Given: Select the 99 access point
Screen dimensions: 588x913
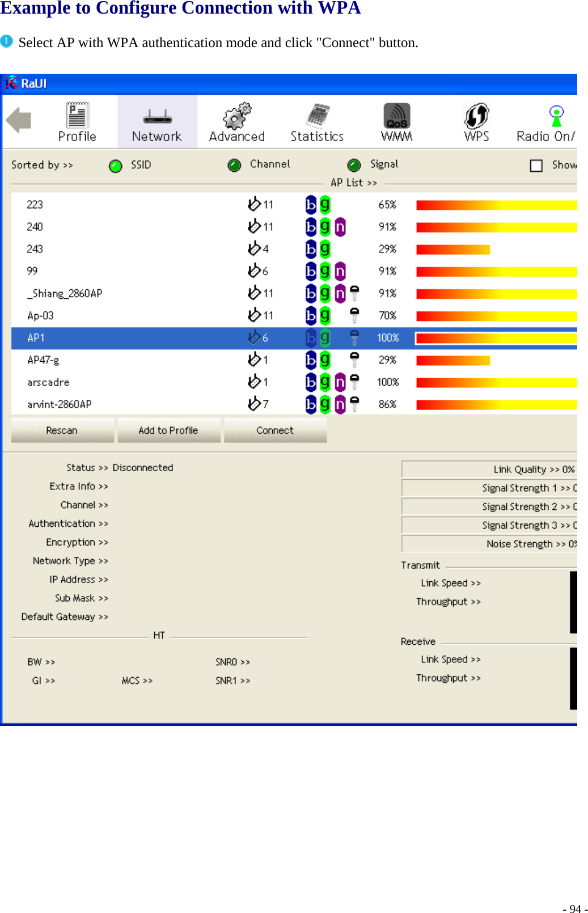Looking at the screenshot, I should (294, 271).
